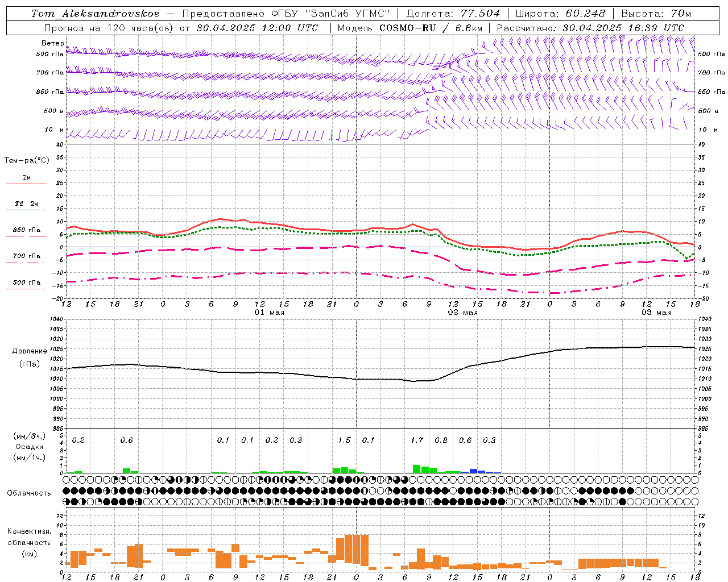
Task: Click the Давление pressure panel title
Action: [x=30, y=351]
